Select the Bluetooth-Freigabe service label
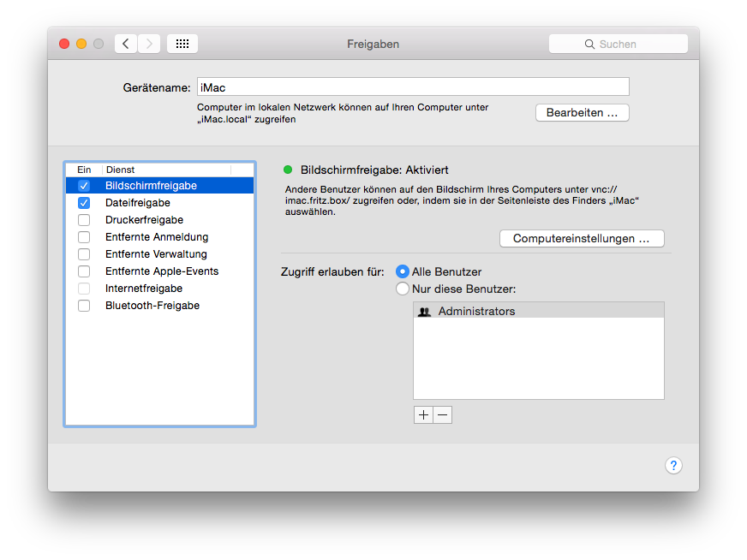The width and height of the screenshot is (747, 560). pyautogui.click(x=152, y=306)
